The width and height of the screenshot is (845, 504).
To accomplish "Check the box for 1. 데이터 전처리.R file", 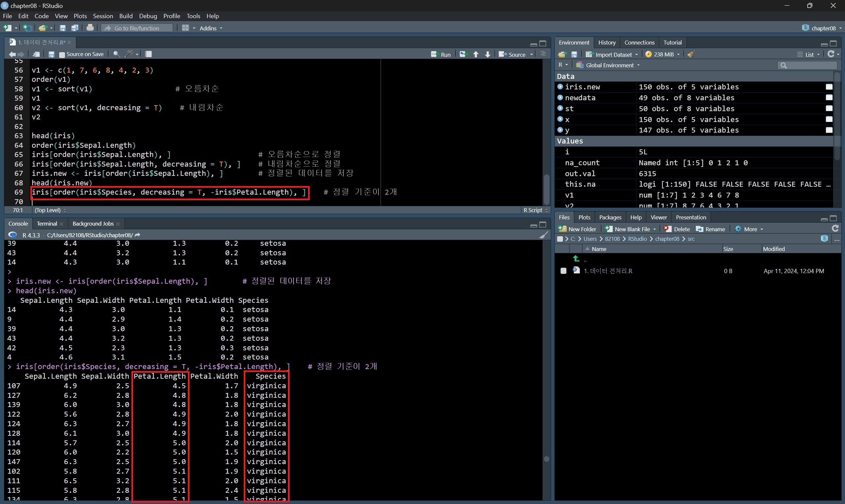I will coord(563,271).
